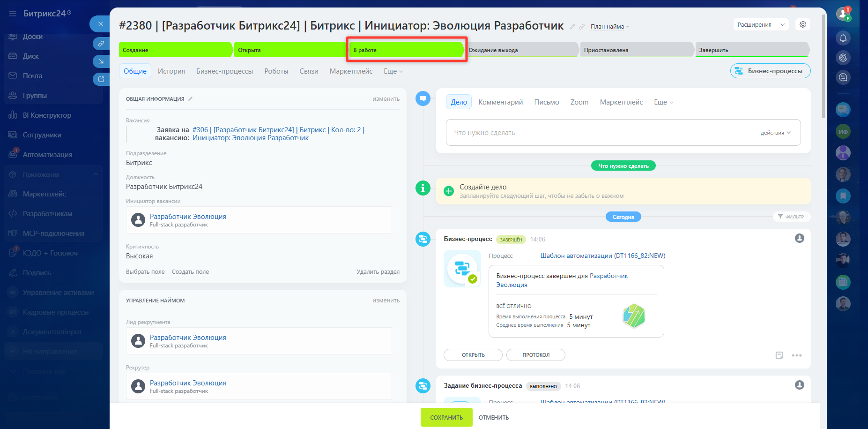Open План найма dropdown
Image resolution: width=868 pixels, height=429 pixels.
pyautogui.click(x=610, y=27)
